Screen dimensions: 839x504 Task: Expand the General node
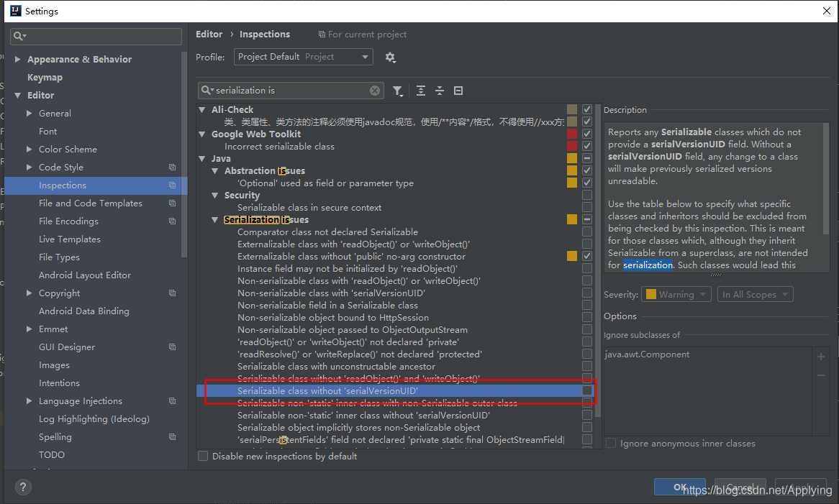pyautogui.click(x=30, y=114)
